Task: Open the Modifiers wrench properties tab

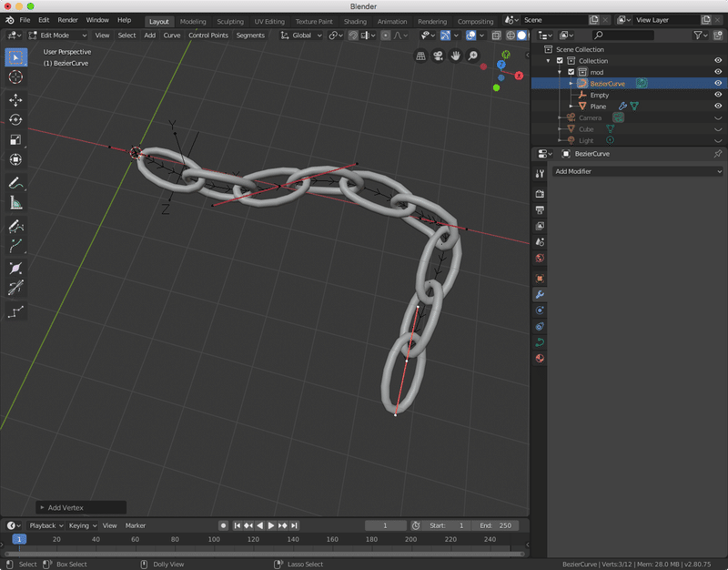Action: 540,295
